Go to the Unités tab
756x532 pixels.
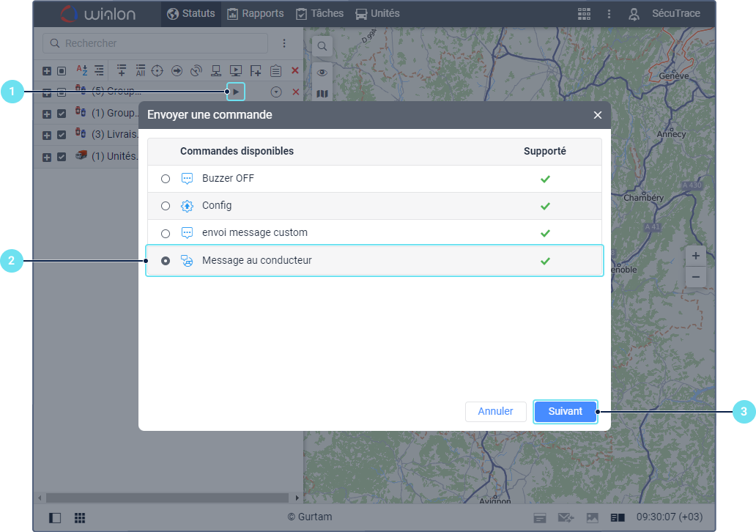coord(377,13)
